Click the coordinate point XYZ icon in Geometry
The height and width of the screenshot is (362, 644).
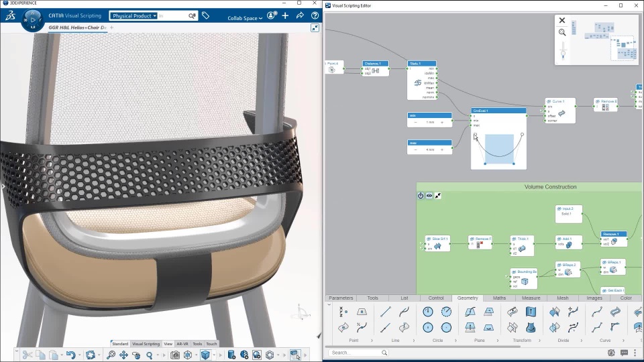(x=343, y=312)
